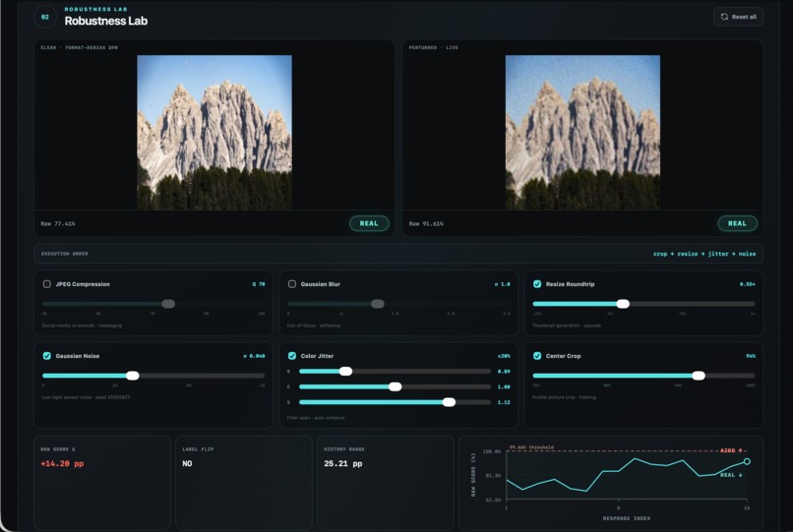Click the 'Q 70' JPEG quality value

point(259,284)
